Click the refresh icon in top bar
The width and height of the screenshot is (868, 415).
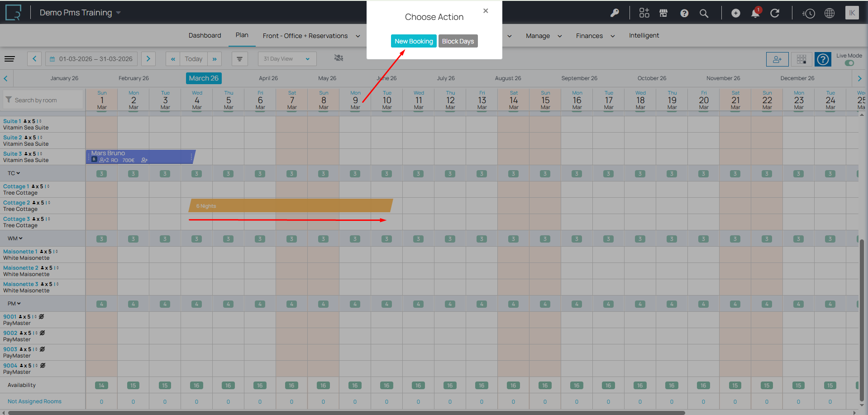pos(775,13)
